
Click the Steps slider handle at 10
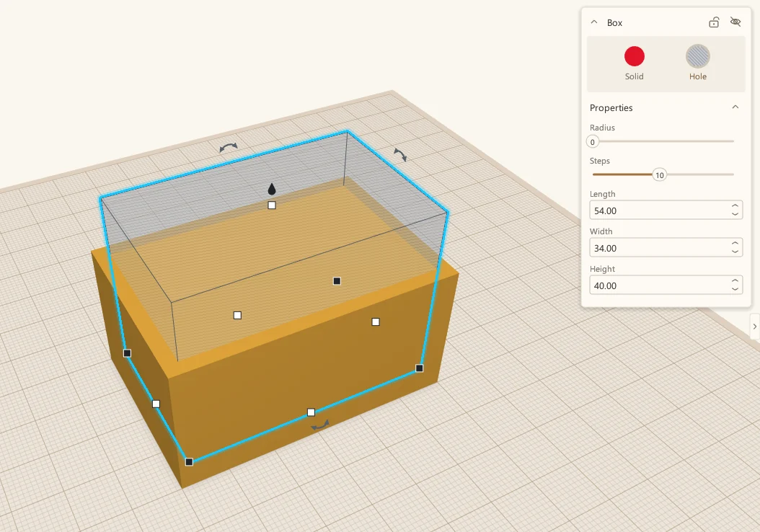(659, 175)
